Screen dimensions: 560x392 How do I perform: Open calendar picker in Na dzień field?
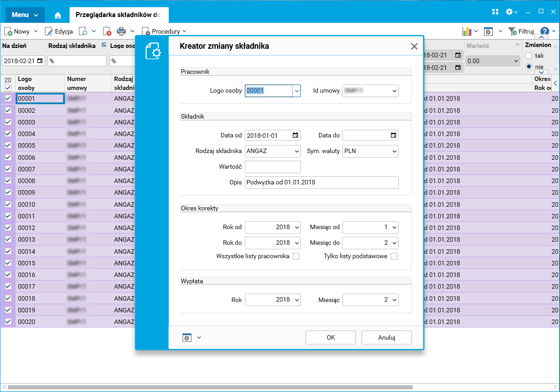pos(40,61)
